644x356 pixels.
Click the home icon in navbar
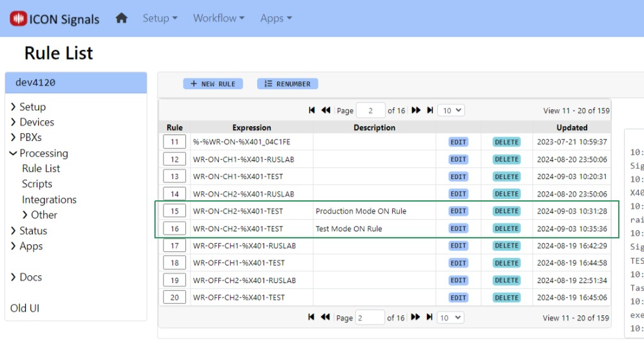tap(121, 18)
